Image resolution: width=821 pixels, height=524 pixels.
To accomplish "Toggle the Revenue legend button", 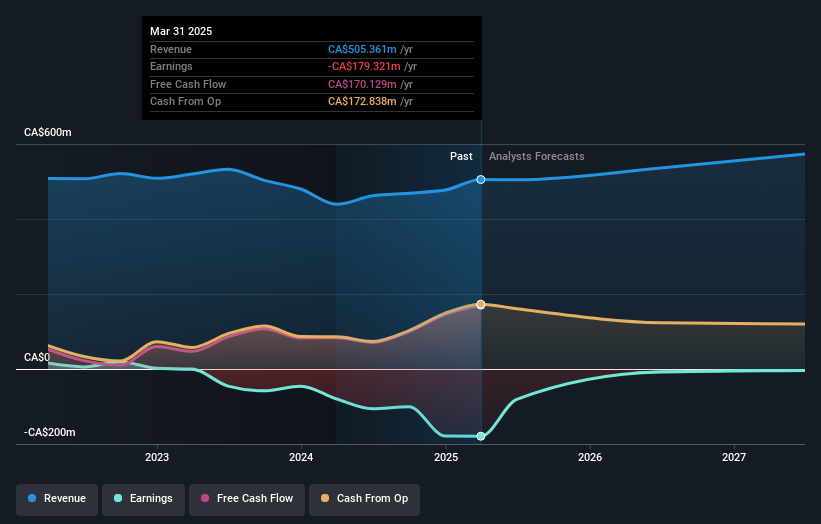I will pyautogui.click(x=57, y=499).
